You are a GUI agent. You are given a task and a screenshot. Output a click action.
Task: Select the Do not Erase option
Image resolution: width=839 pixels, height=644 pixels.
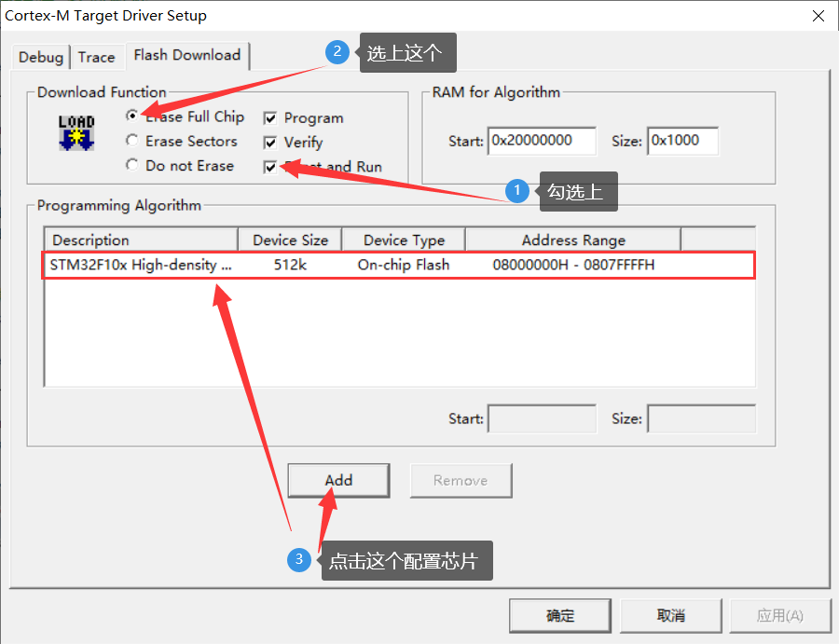pos(131,166)
